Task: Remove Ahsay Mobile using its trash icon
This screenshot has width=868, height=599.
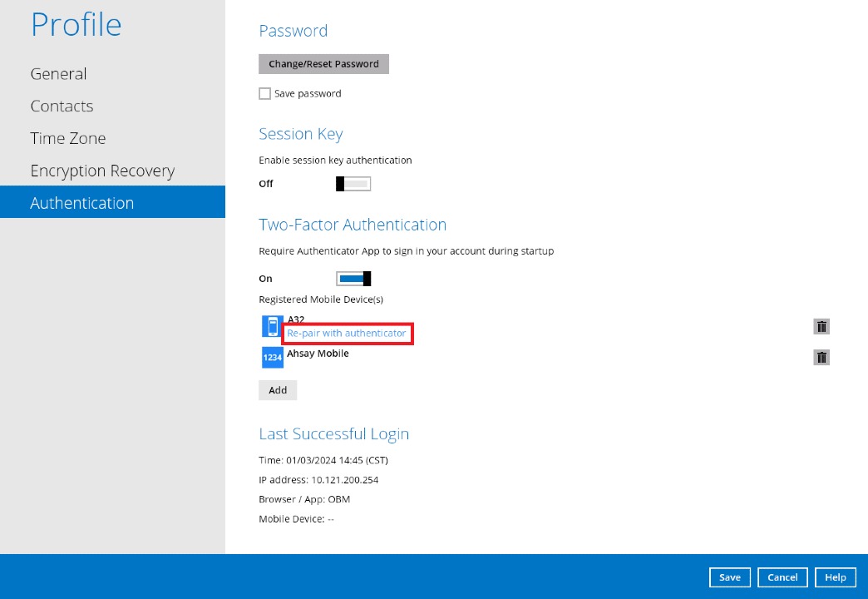Action: click(x=821, y=357)
